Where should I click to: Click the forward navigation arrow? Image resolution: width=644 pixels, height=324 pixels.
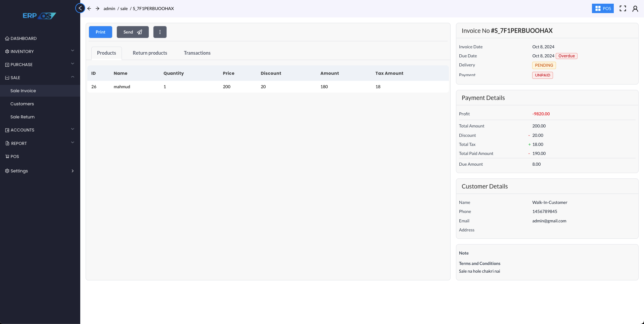point(97,8)
